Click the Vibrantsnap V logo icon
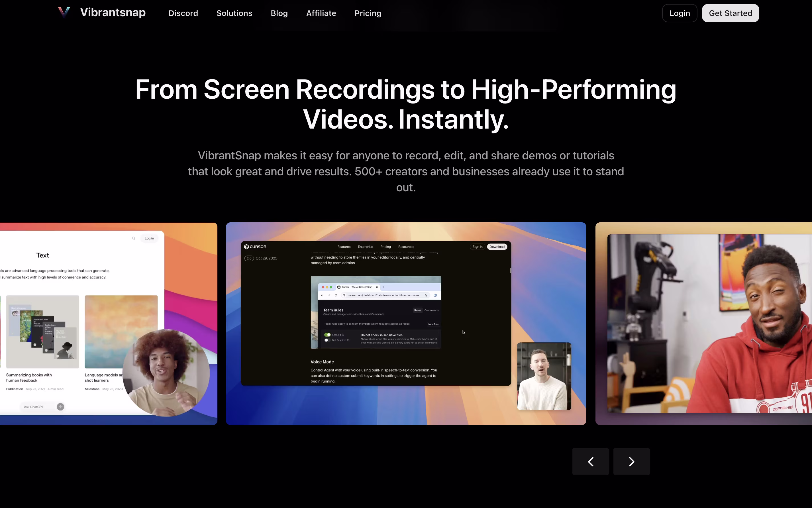The height and width of the screenshot is (508, 812). tap(64, 13)
